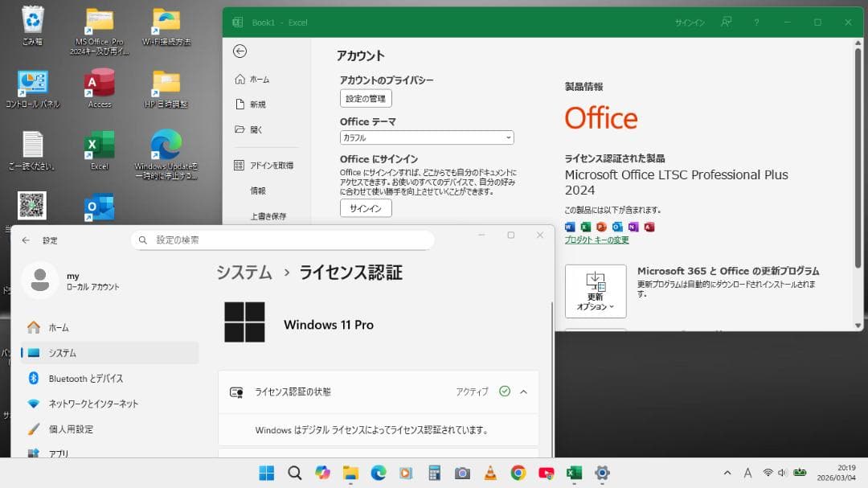Viewport: 868px width, 488px height.
Task: Switch to Excel via taskbar icon
Action: click(574, 473)
